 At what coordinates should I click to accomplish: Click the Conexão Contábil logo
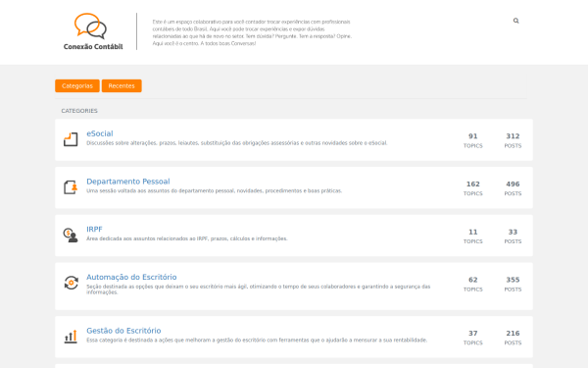[x=93, y=31]
